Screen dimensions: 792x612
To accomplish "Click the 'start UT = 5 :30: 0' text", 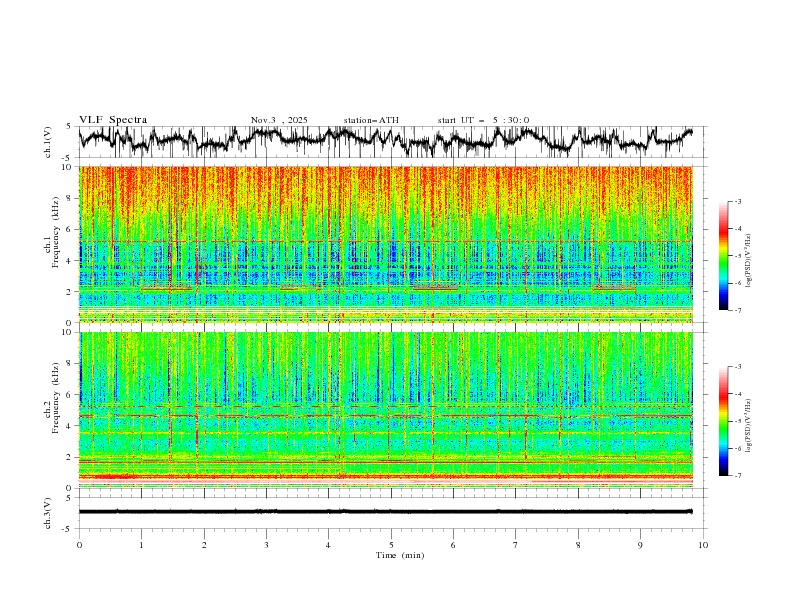I will (x=483, y=120).
